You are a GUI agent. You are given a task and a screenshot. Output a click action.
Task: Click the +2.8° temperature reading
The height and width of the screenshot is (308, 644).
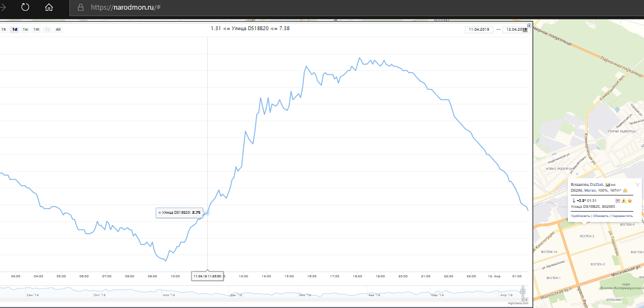coord(581,201)
